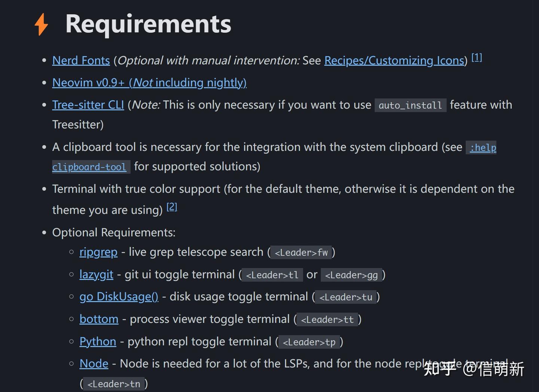The image size is (539, 392).
Task: Click footnote [2] after true color support
Action: click(171, 206)
